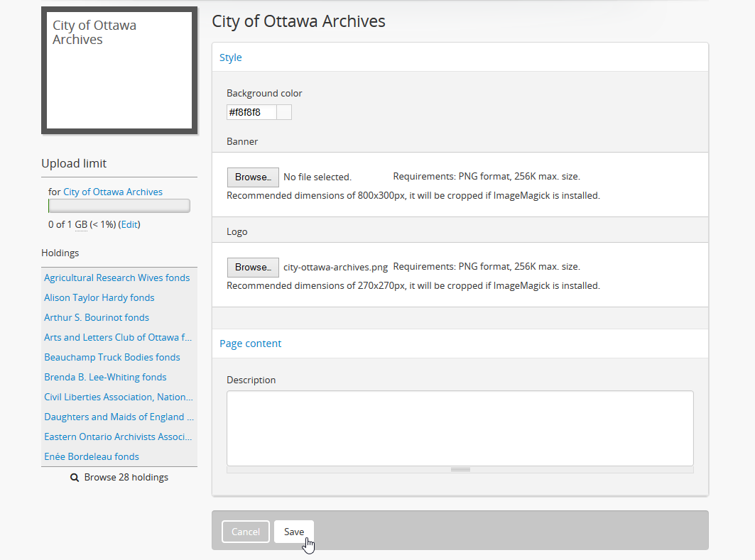
Task: Open Alison Taylor Hardy fonds
Action: pos(99,297)
